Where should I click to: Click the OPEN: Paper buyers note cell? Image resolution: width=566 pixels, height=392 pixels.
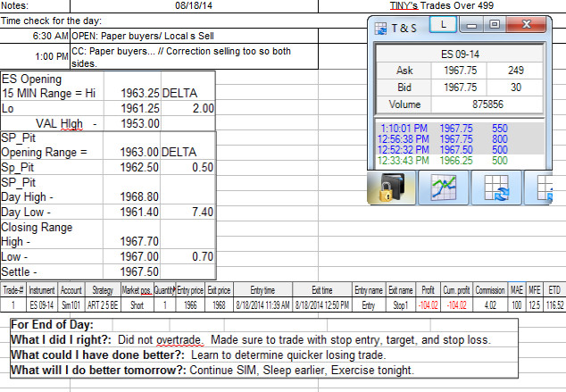coord(195,36)
